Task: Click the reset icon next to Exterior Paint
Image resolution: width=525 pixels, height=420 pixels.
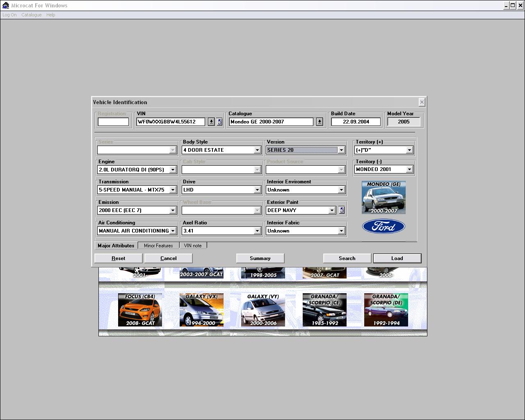Action: click(x=342, y=210)
